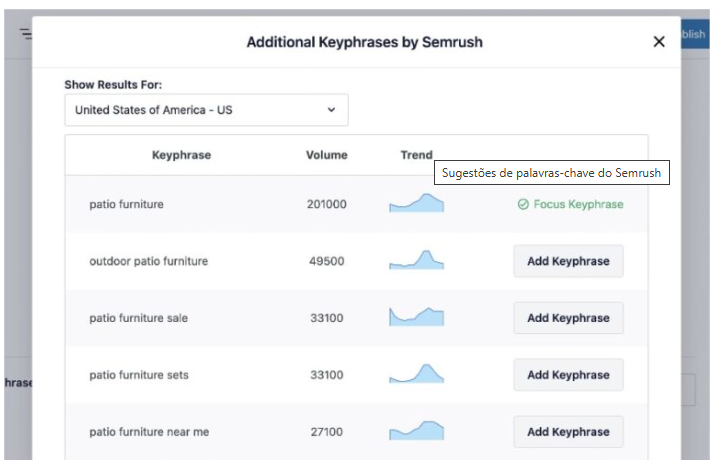Add the patio furniture sets keyphrase
Screen dimensions: 710x468
(x=568, y=375)
